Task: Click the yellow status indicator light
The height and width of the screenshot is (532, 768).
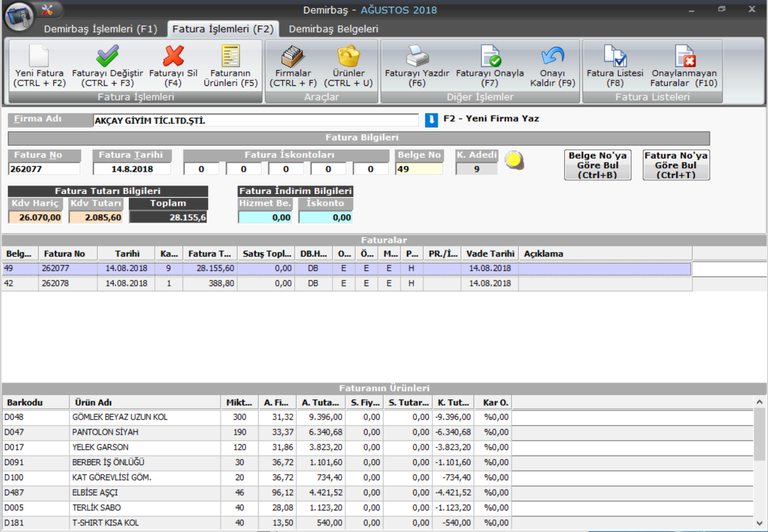Action: pyautogui.click(x=515, y=160)
